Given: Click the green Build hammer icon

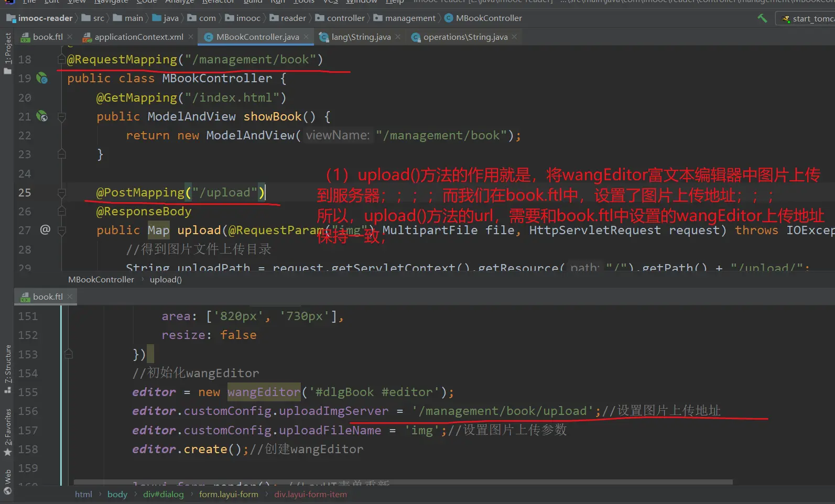Looking at the screenshot, I should pyautogui.click(x=762, y=18).
